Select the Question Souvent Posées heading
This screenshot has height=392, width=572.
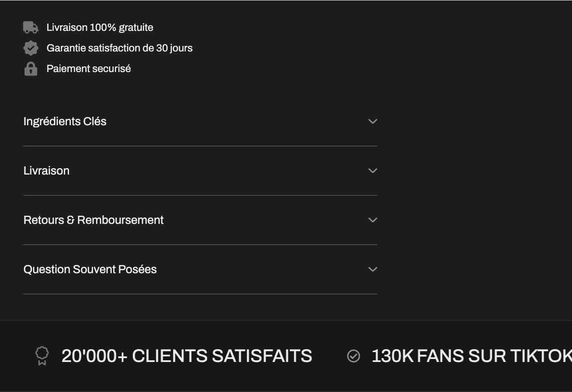click(90, 269)
